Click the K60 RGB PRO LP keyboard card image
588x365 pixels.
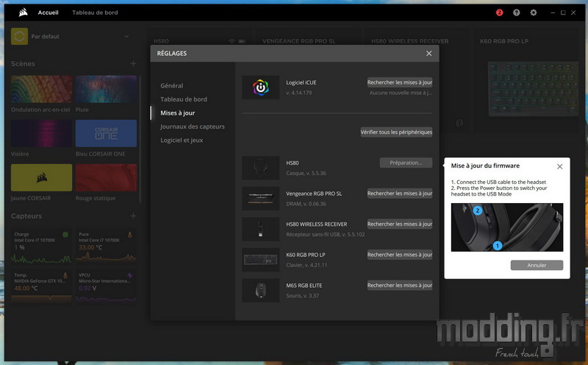pos(533,88)
